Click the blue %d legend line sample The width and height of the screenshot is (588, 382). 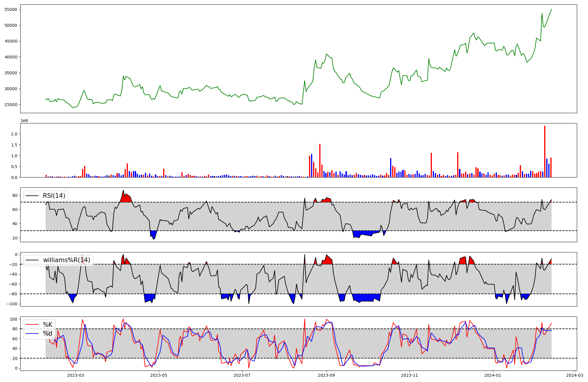(32, 334)
